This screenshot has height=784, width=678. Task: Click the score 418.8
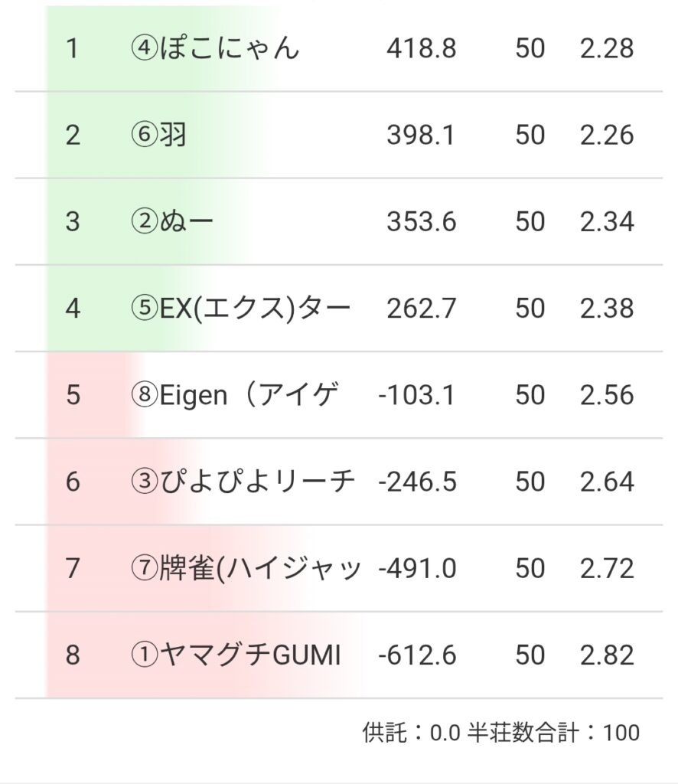(421, 49)
